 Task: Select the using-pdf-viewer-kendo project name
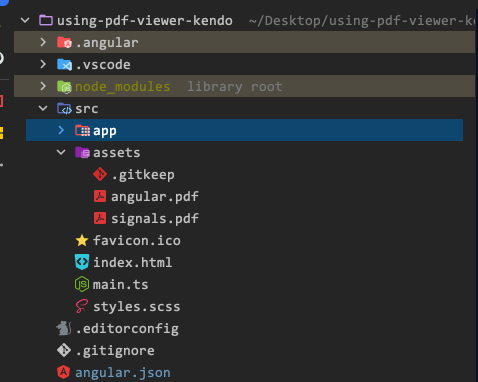(x=145, y=21)
